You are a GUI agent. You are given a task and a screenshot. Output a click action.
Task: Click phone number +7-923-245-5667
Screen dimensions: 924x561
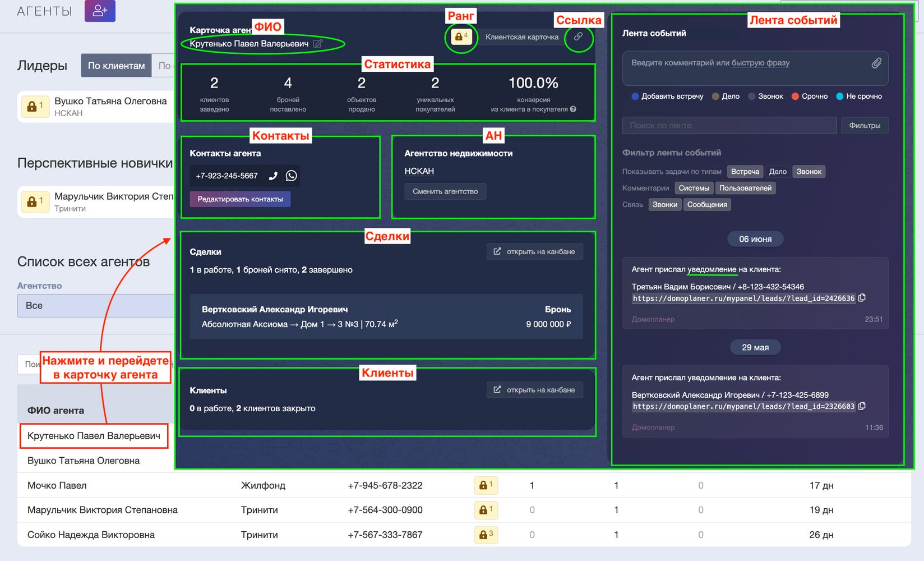[227, 176]
